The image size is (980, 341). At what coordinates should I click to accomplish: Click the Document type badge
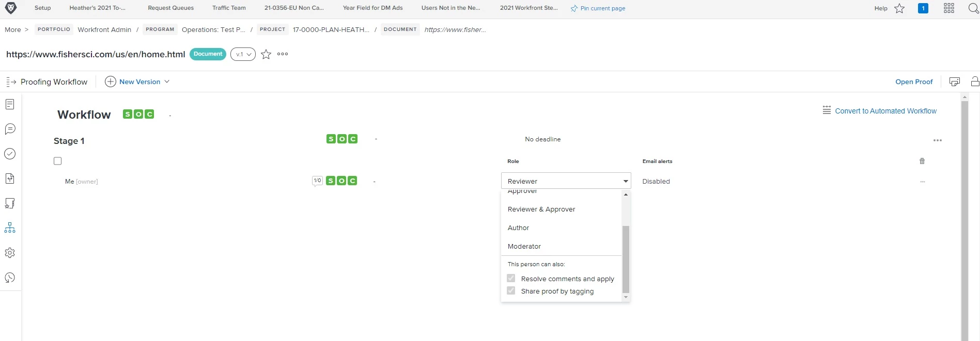click(208, 54)
